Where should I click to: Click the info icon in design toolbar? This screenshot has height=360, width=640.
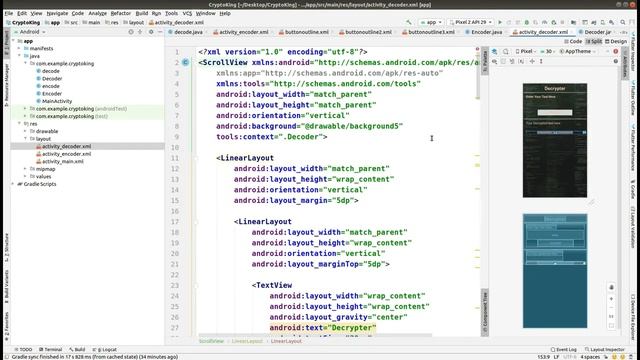pos(616,61)
